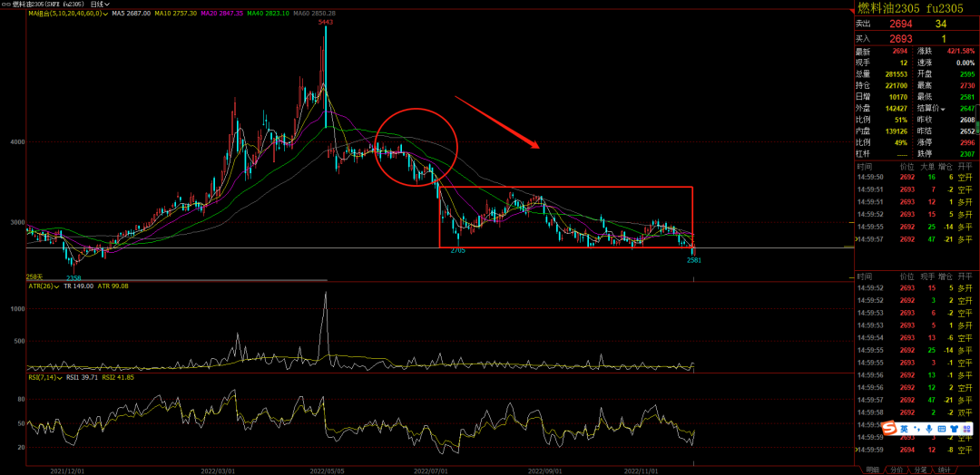Click the 2705 low price label
Screen dimensions: 980x475
pyautogui.click(x=457, y=250)
